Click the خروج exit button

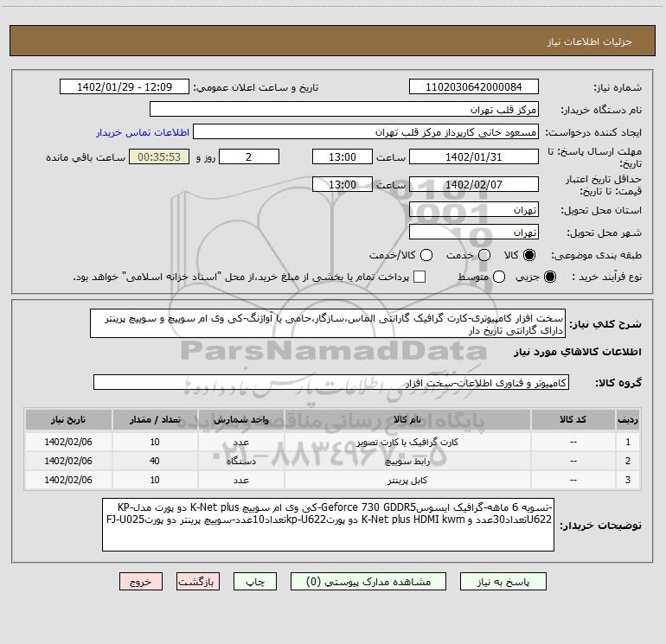click(x=141, y=582)
